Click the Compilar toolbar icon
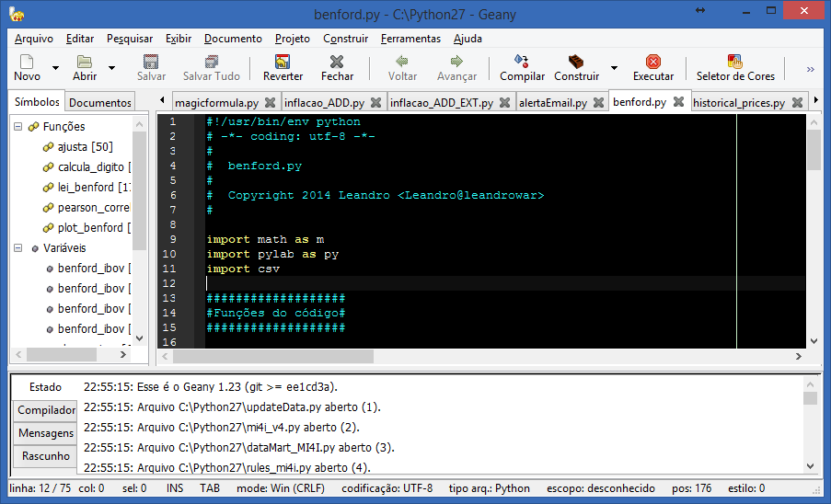The width and height of the screenshot is (831, 504). 522,62
